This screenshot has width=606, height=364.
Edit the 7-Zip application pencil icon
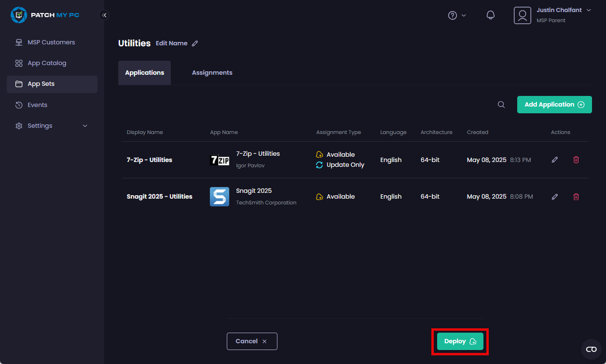pyautogui.click(x=555, y=160)
